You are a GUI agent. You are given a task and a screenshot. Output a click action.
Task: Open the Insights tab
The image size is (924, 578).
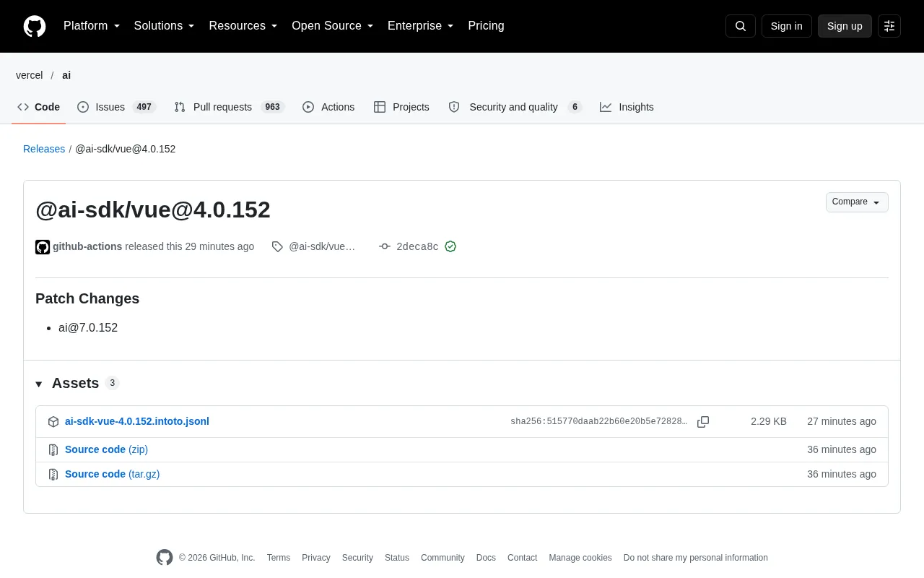(x=627, y=107)
